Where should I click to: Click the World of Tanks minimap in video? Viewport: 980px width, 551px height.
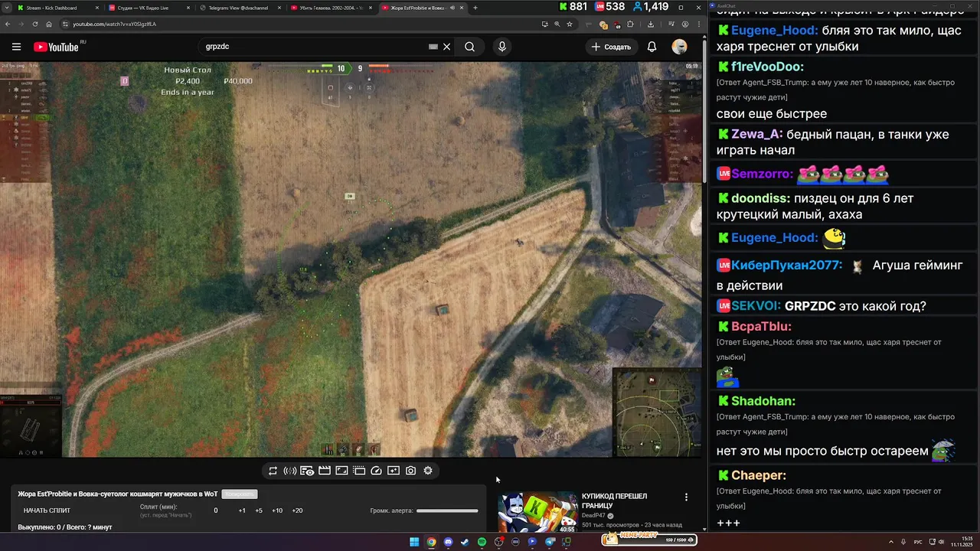click(x=656, y=412)
